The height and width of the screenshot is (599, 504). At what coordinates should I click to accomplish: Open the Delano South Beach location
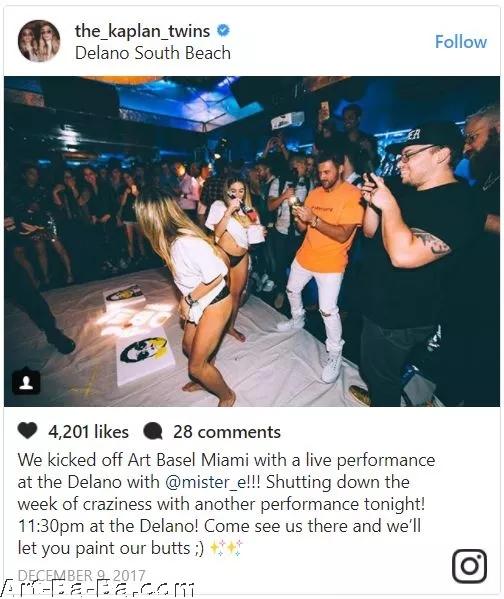153,53
